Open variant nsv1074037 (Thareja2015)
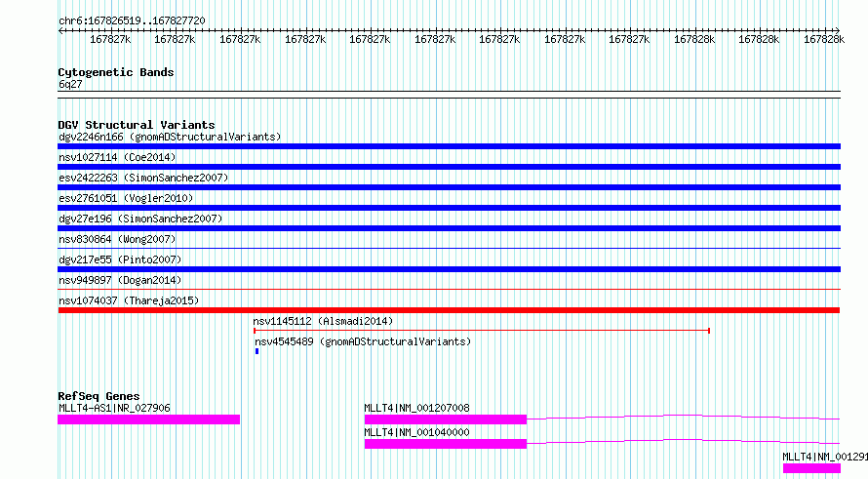868x479 pixels. (129, 300)
